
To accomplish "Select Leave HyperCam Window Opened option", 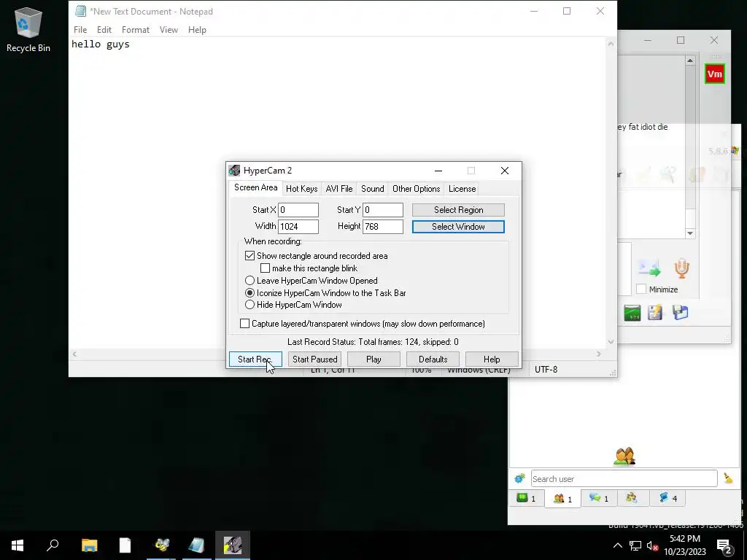I will click(249, 281).
